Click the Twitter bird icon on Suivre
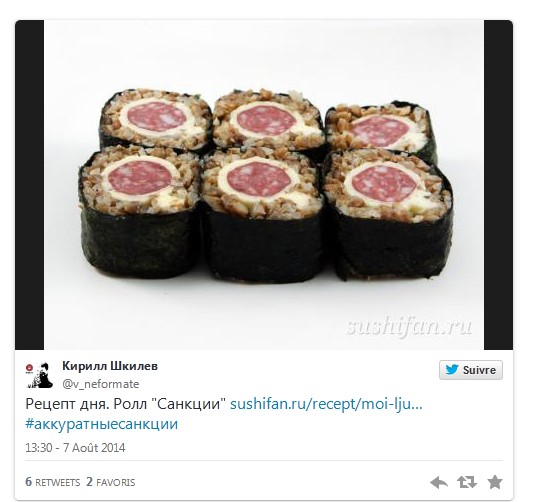Image resolution: width=538 pixels, height=502 pixels. click(x=452, y=370)
